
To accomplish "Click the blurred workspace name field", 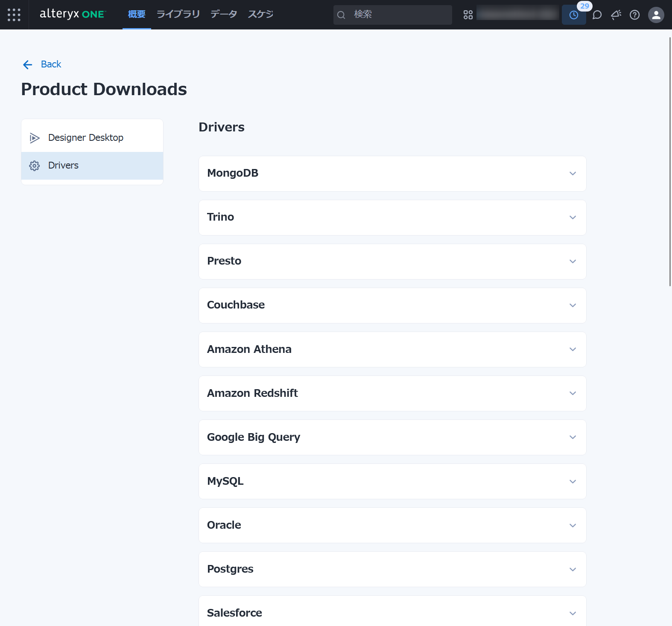I will (518, 13).
